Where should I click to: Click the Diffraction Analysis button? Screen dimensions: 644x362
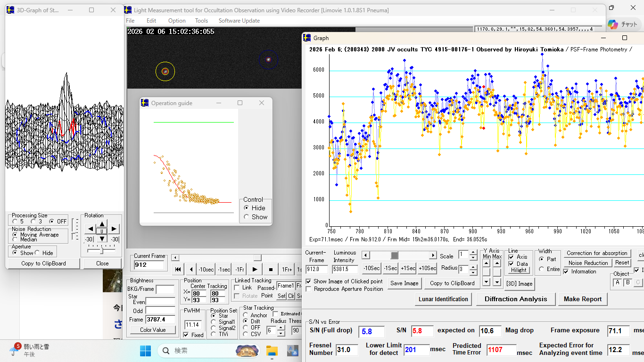pos(515,299)
